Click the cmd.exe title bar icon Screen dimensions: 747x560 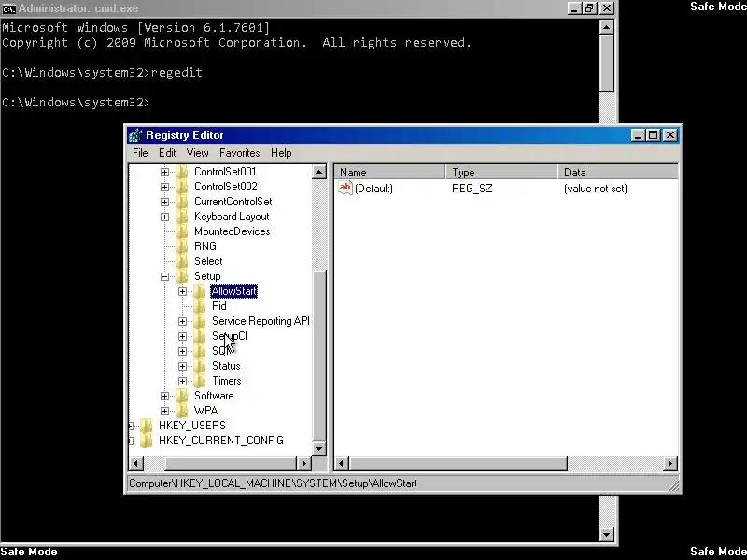tap(8, 8)
